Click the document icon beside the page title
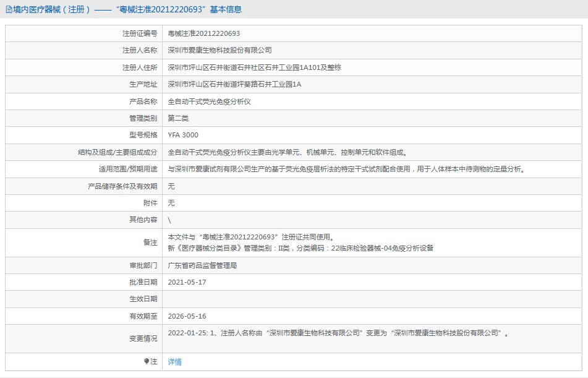The height and width of the screenshot is (378, 588). tap(9, 10)
